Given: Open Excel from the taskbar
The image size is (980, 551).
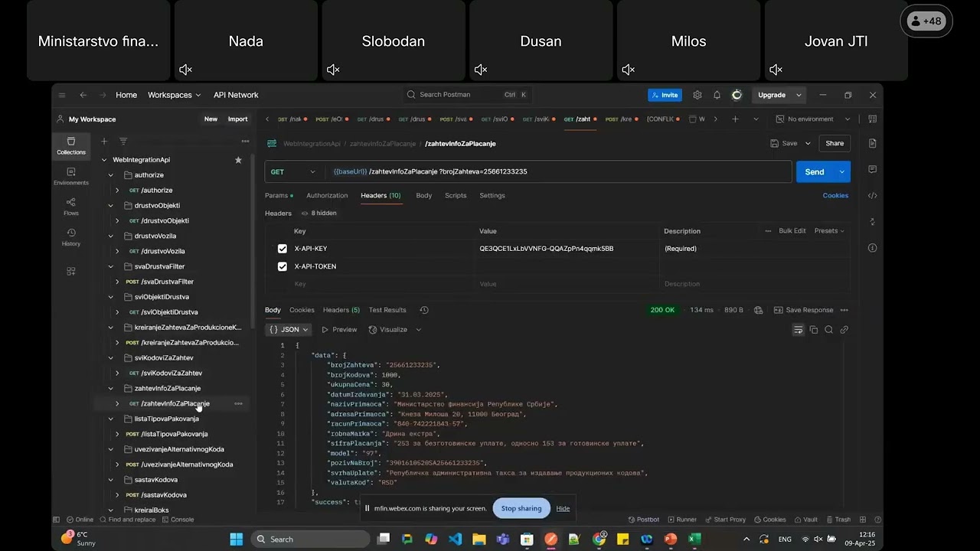Looking at the screenshot, I should click(694, 539).
